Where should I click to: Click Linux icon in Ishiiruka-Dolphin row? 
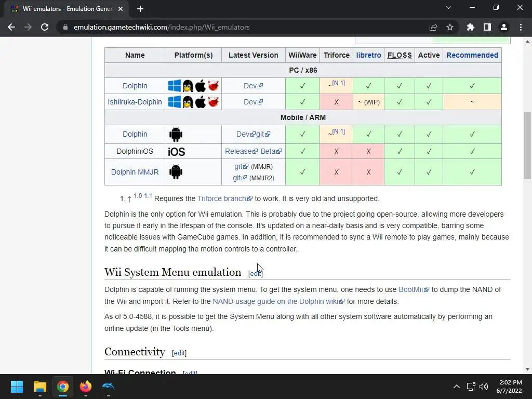tap(188, 102)
